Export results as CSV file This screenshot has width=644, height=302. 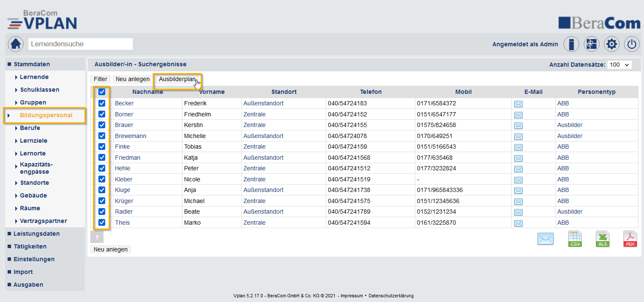[575, 239]
